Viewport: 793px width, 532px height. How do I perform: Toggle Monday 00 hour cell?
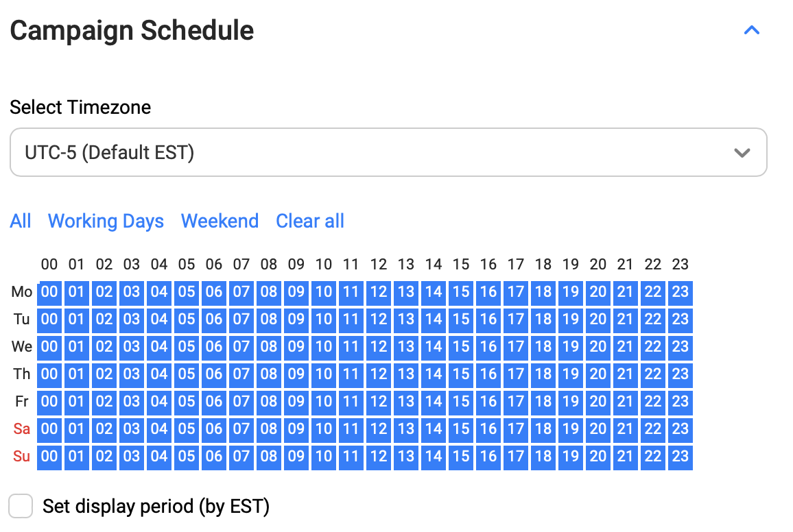pos(49,292)
